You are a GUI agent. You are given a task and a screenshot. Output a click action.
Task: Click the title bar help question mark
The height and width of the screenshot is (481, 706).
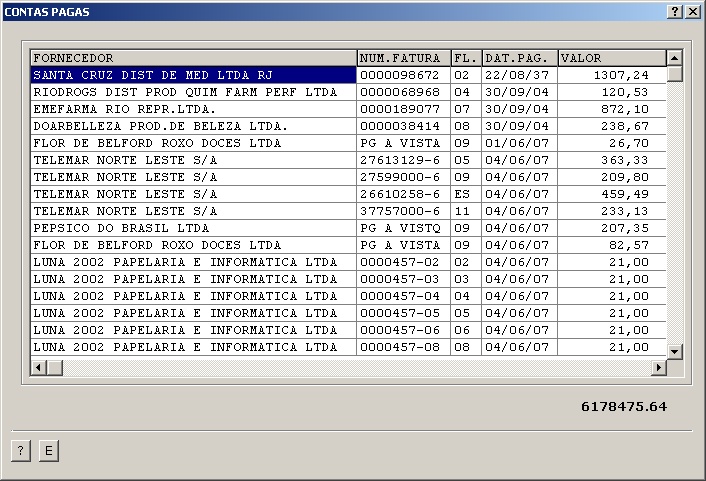674,12
